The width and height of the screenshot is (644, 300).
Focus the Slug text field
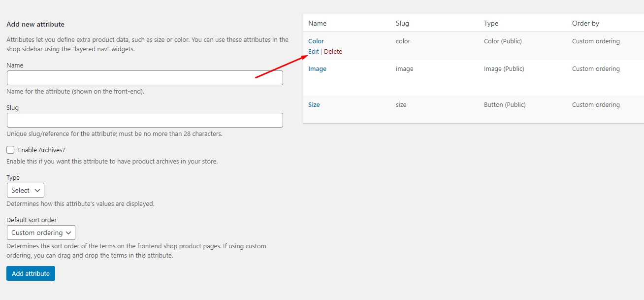point(145,120)
